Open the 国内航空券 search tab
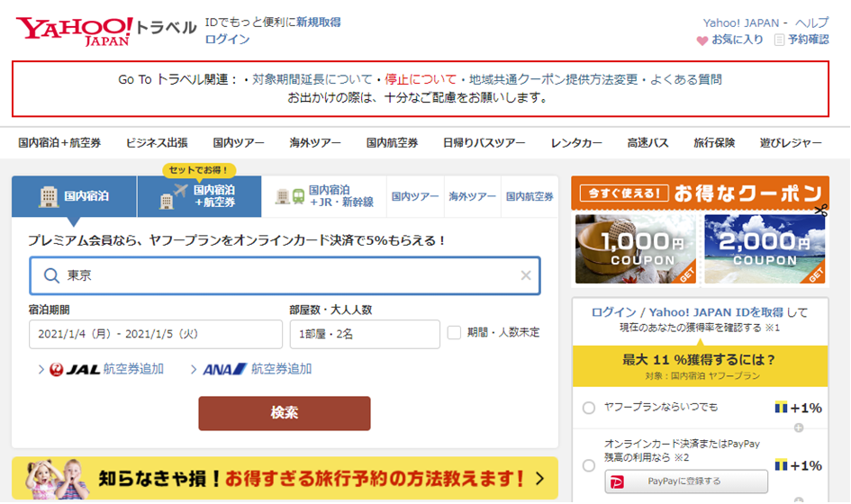The height and width of the screenshot is (504, 851). click(530, 196)
